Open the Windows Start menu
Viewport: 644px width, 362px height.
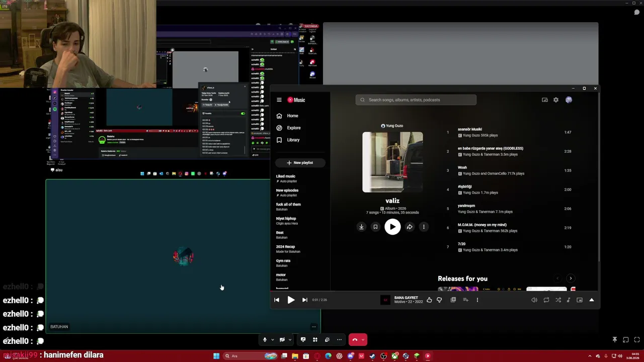click(216, 356)
